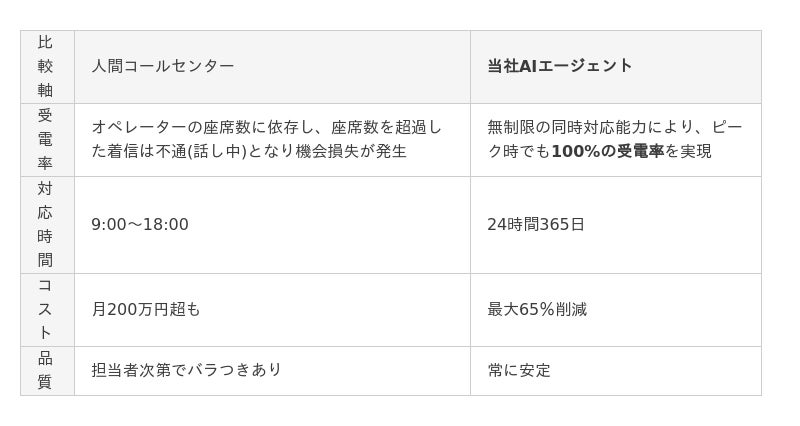Select the 対応時間 row label

[x=47, y=225]
